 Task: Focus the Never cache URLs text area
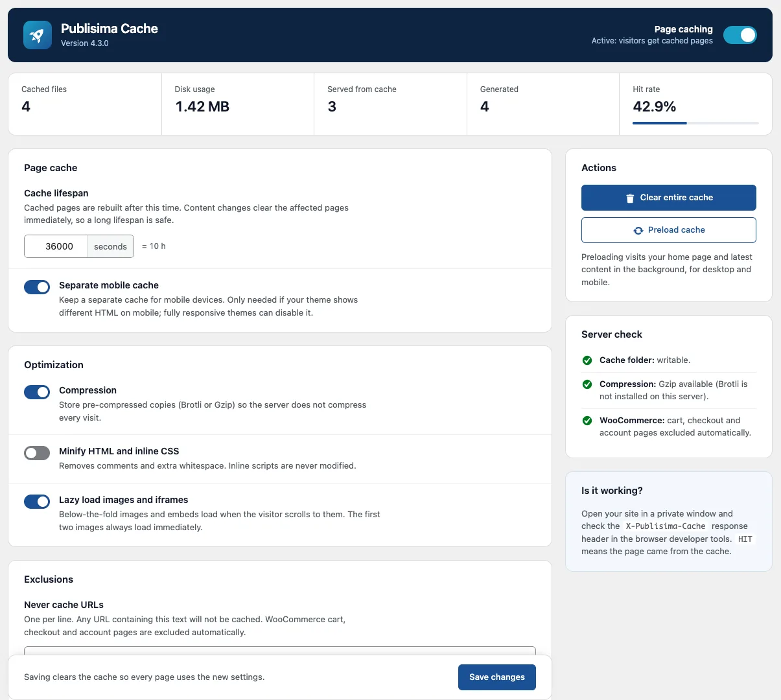[280, 650]
